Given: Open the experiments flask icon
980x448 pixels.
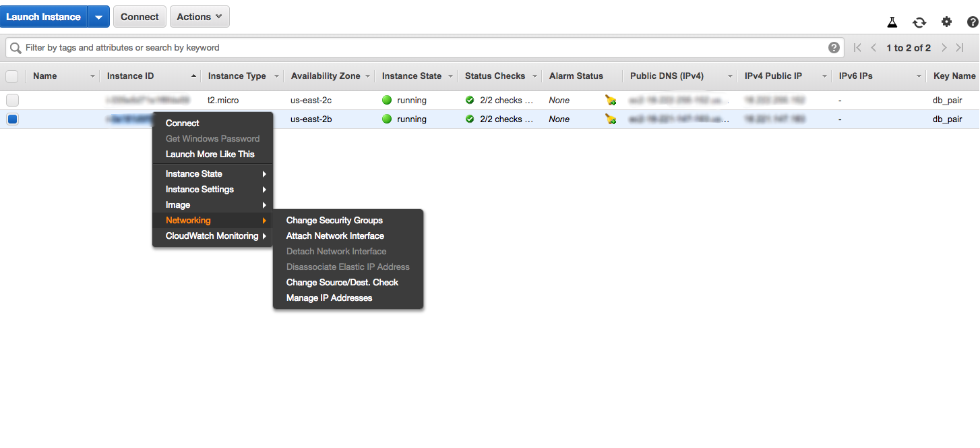Looking at the screenshot, I should point(892,22).
